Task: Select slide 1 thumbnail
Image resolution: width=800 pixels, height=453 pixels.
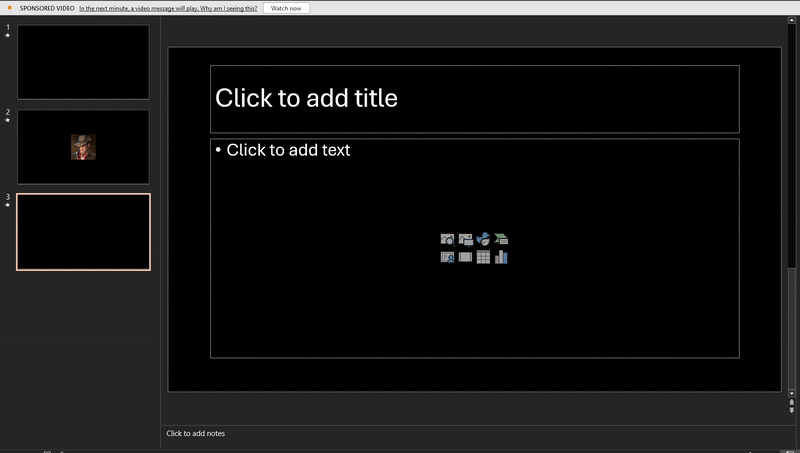Action: tap(83, 62)
